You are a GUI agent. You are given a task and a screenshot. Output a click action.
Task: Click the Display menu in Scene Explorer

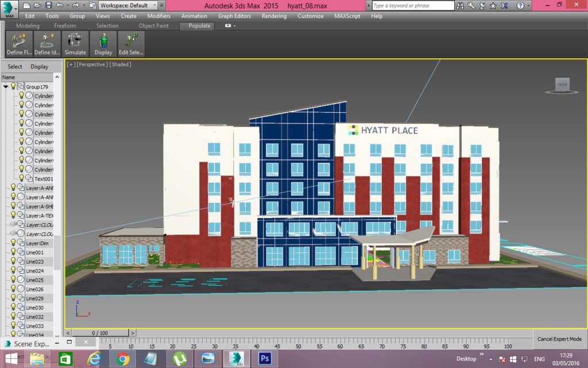pos(40,67)
